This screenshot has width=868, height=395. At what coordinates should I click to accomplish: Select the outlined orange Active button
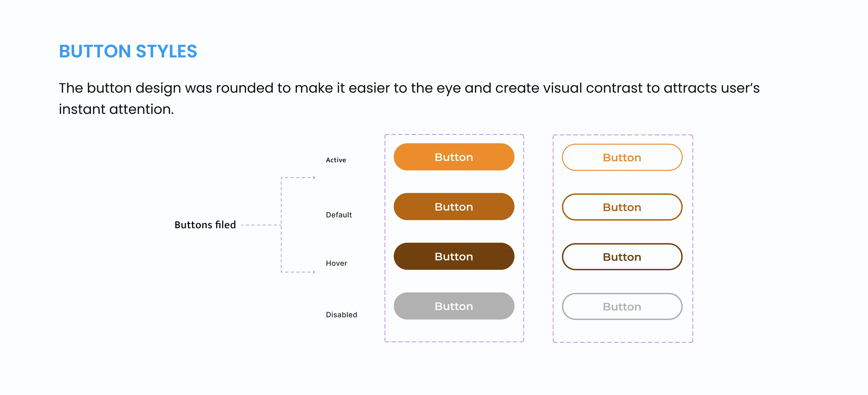click(x=622, y=157)
